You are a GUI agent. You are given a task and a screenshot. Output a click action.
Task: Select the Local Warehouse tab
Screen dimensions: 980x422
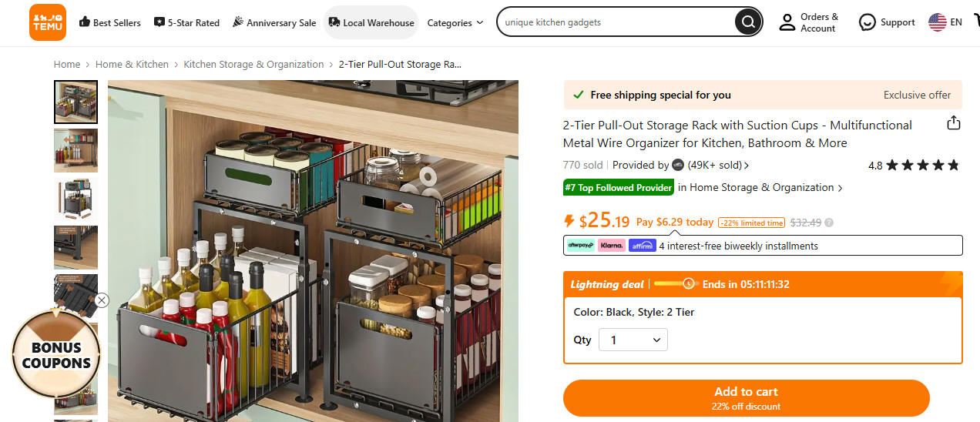[371, 22]
